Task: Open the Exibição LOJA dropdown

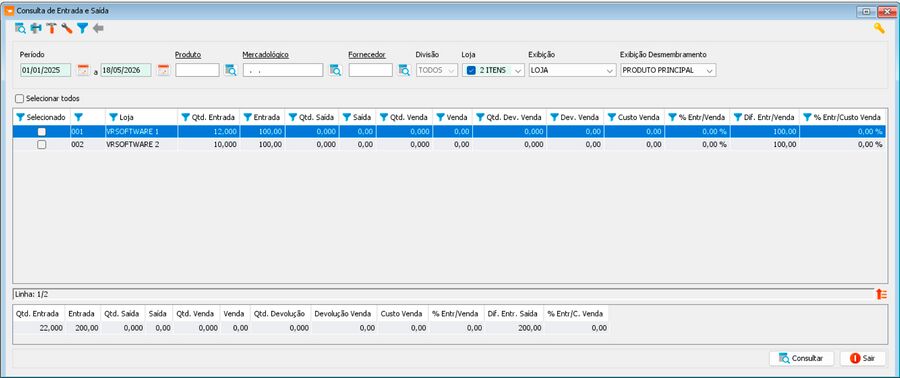Action: pos(572,71)
